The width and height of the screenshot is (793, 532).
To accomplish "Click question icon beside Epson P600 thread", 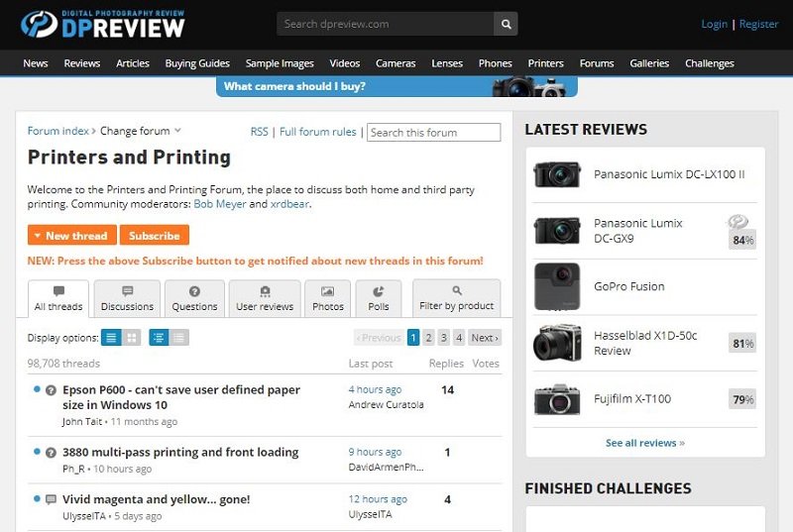I will tap(51, 390).
